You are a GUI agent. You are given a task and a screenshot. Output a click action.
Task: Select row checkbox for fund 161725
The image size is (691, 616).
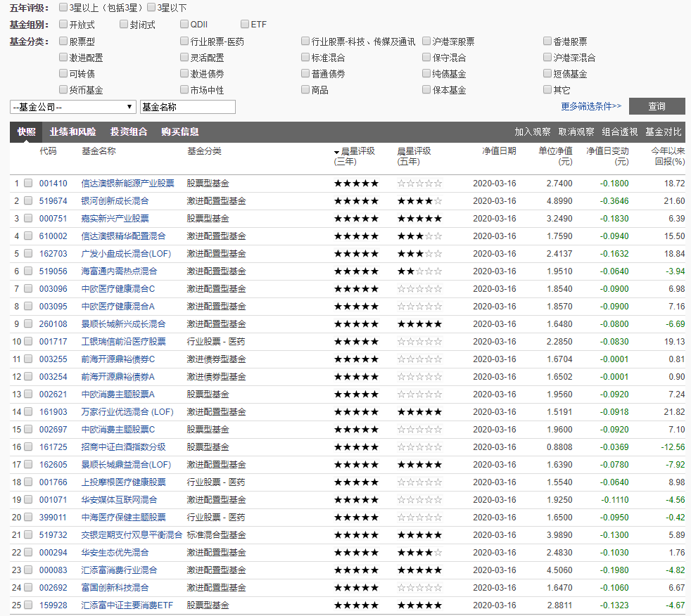[x=27, y=447]
